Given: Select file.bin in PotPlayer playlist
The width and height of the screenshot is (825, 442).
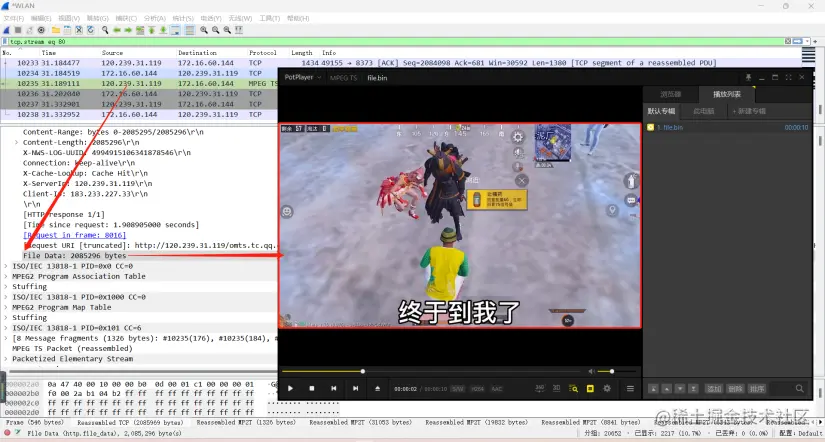Looking at the screenshot, I should click(728, 127).
